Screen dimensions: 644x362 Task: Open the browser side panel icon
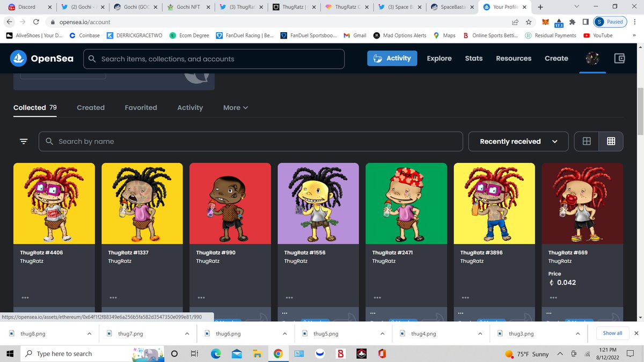click(586, 22)
